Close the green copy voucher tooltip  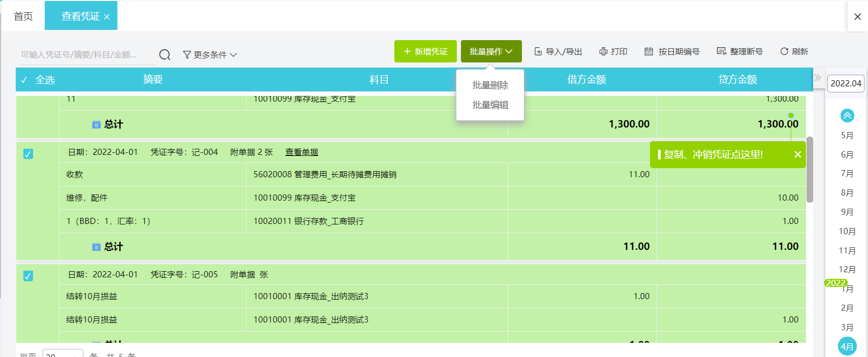[x=798, y=154]
